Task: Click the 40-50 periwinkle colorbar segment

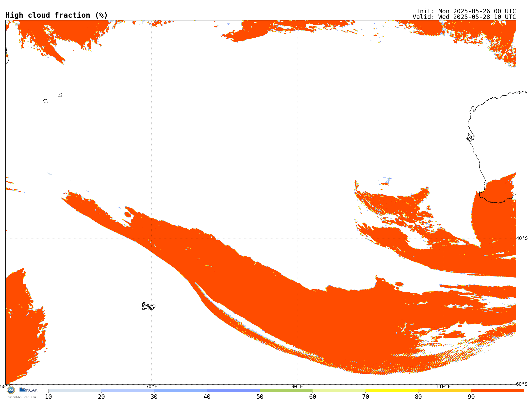Action: 233,390
